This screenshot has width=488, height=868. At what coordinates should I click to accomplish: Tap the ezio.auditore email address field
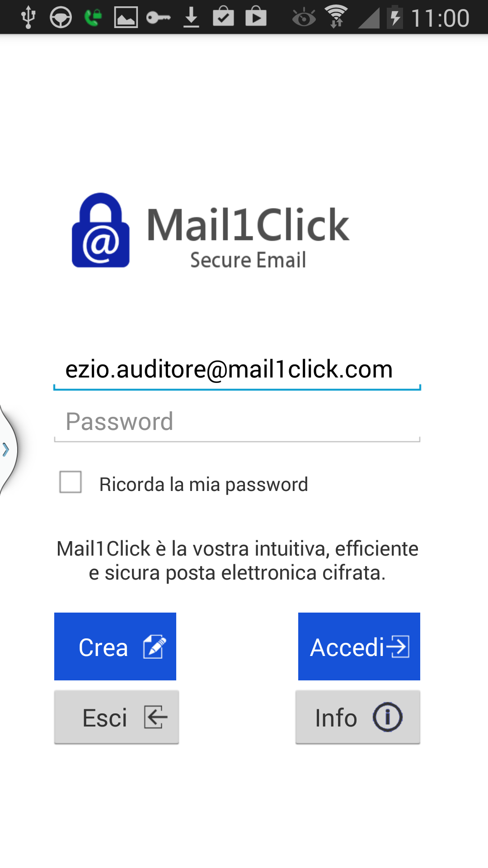(237, 370)
